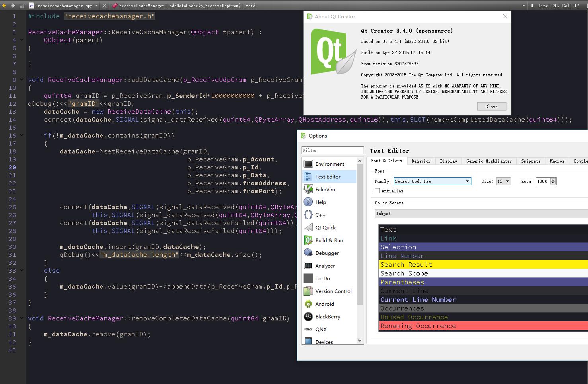Collapse the code fold at line 16

click(22, 136)
